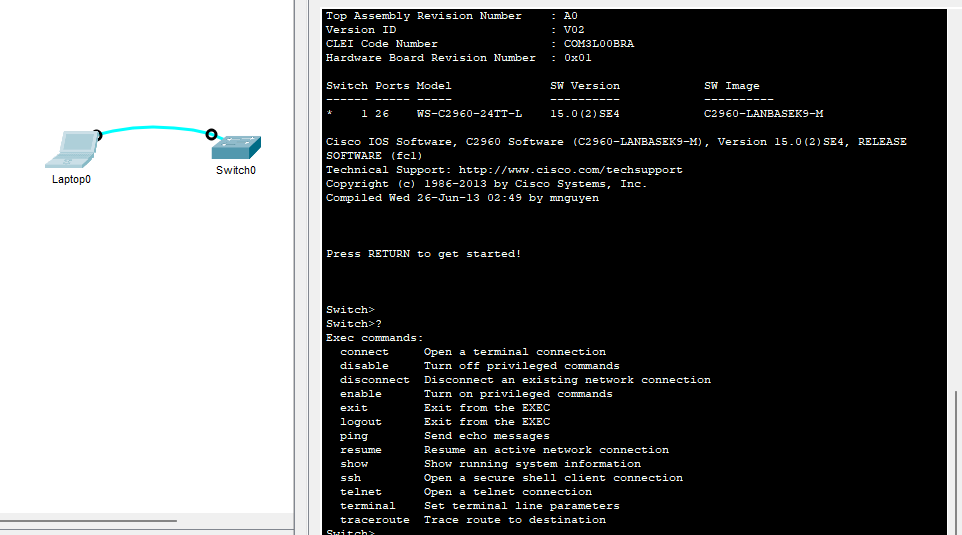962x535 pixels.
Task: Click the 'show' command in the Exec list
Action: pos(354,464)
